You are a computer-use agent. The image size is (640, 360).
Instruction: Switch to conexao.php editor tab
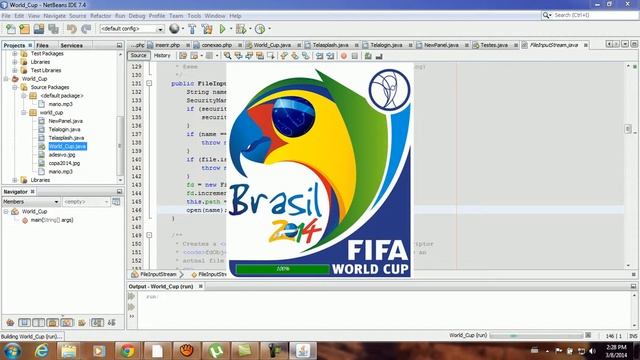(x=217, y=45)
